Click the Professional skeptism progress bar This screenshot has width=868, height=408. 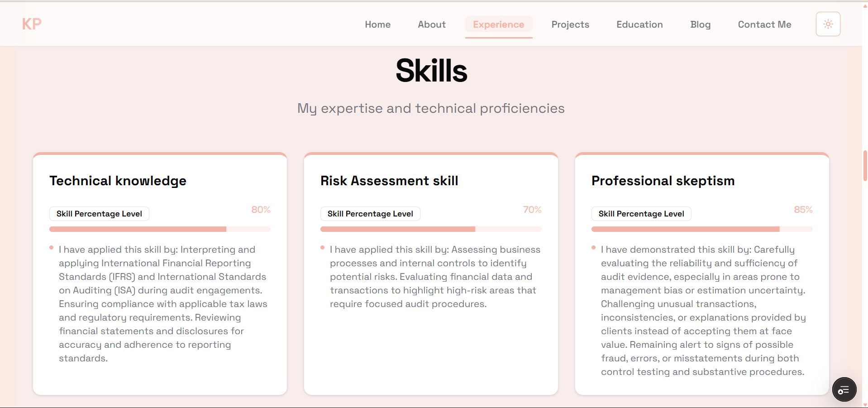702,229
